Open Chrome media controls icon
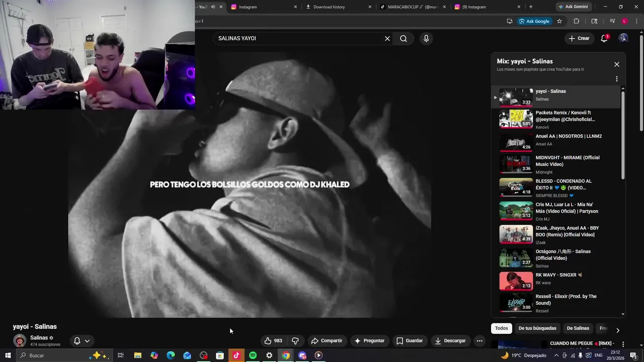This screenshot has width=644, height=362. (612, 21)
